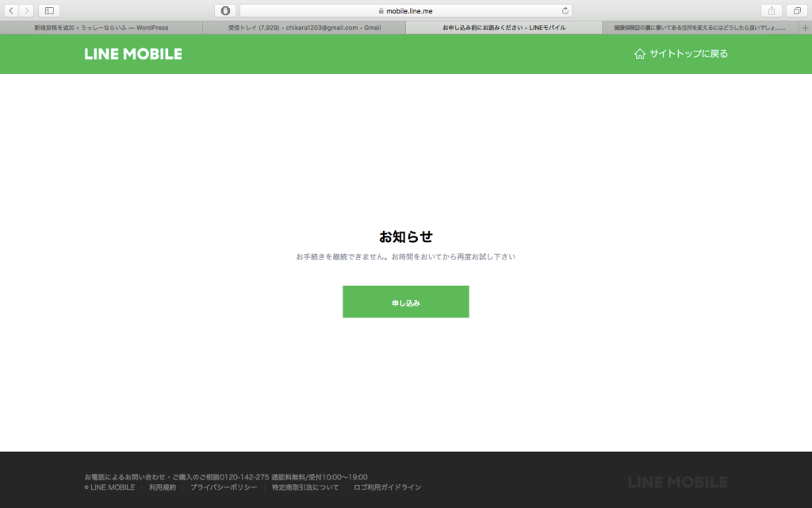Open the プライバシーポリシー footer link
The height and width of the screenshot is (508, 812).
pos(224,487)
